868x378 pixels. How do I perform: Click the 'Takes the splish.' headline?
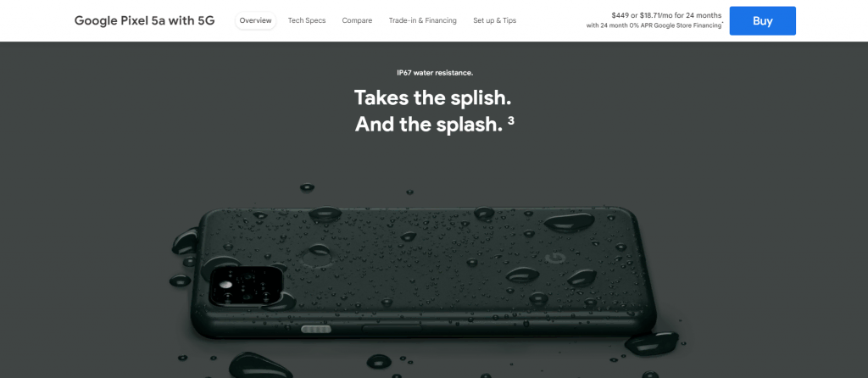point(432,97)
